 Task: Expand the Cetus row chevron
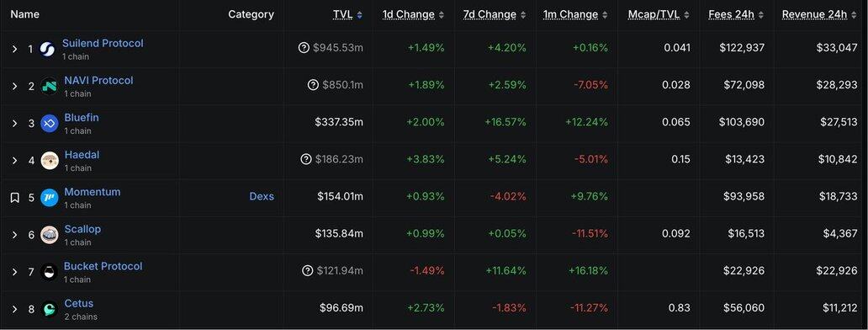point(15,309)
